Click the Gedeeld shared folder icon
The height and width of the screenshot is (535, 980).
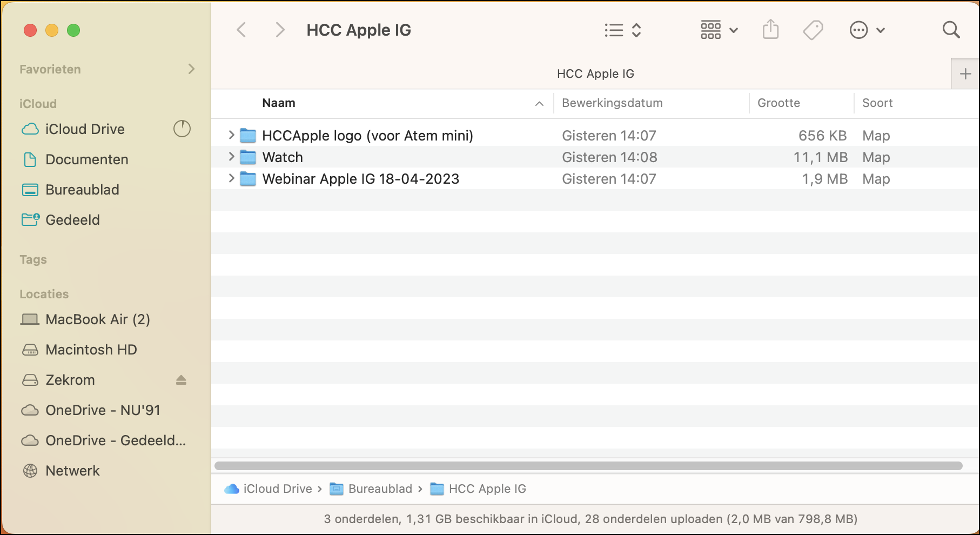click(30, 219)
